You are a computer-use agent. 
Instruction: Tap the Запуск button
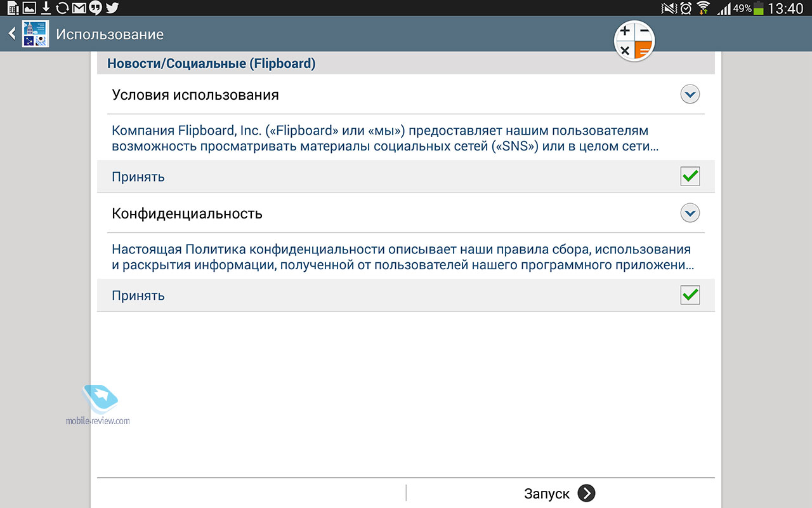pos(560,493)
